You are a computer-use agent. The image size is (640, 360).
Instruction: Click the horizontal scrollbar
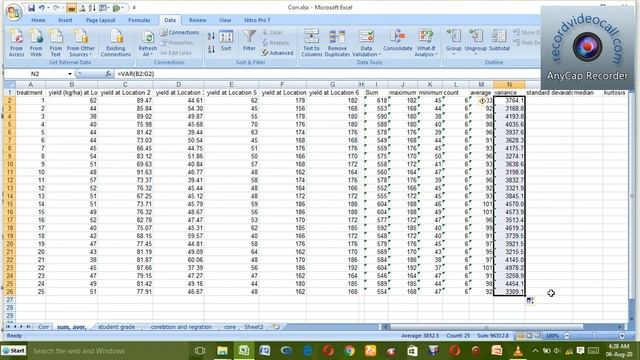coord(486,327)
